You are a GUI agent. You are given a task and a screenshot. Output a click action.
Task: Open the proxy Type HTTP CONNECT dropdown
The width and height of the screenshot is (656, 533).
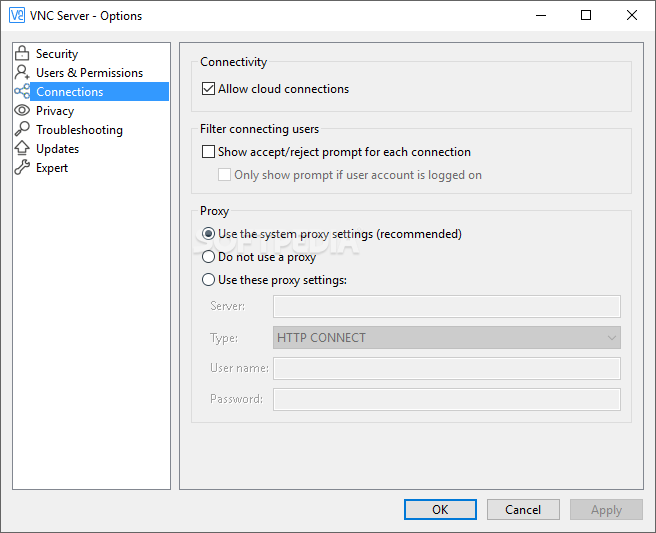(x=447, y=338)
